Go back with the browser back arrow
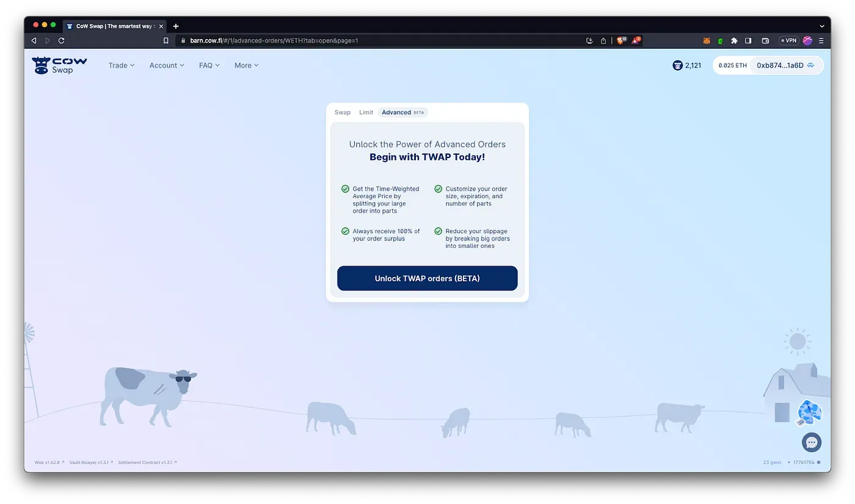 (x=34, y=40)
